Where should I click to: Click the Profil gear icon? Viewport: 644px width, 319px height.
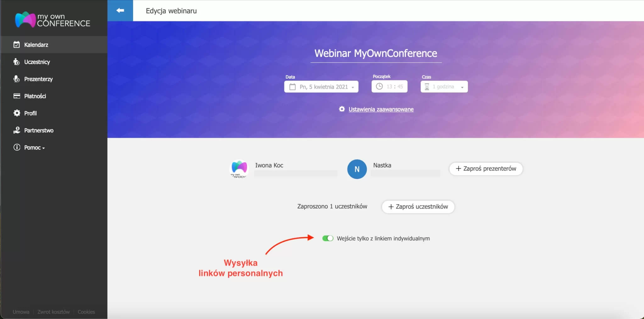point(17,113)
